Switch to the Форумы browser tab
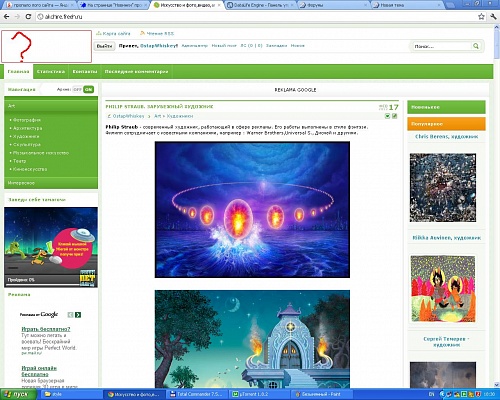The image size is (500, 400). (x=334, y=5)
